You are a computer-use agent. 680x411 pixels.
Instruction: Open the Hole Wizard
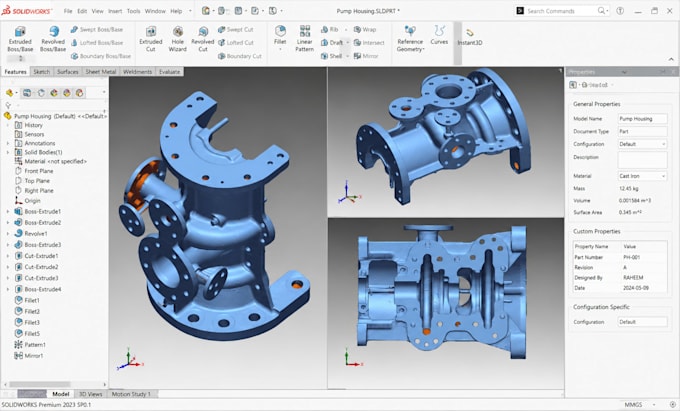coord(177,39)
